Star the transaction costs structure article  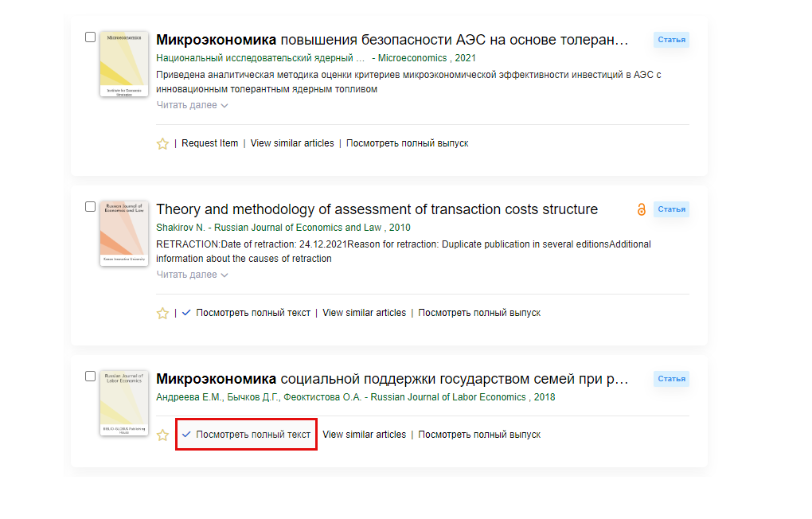[162, 313]
